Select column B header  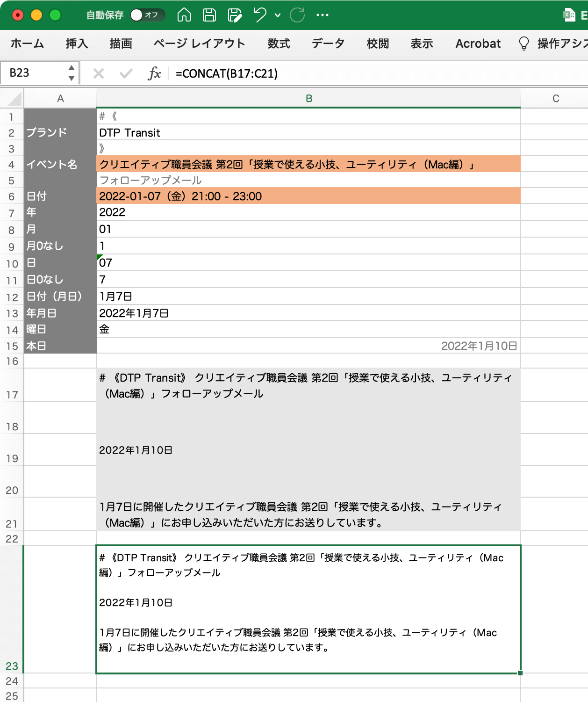pyautogui.click(x=308, y=99)
